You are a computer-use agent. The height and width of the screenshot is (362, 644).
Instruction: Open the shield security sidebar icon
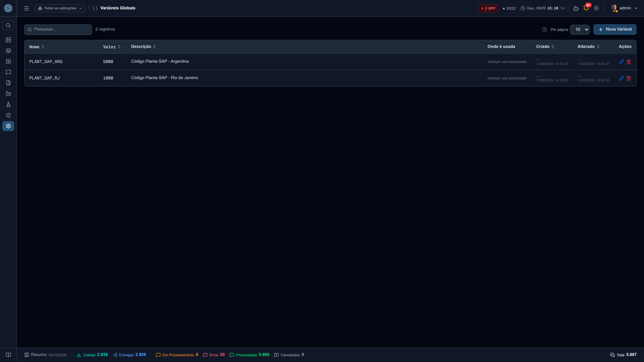coord(8,115)
